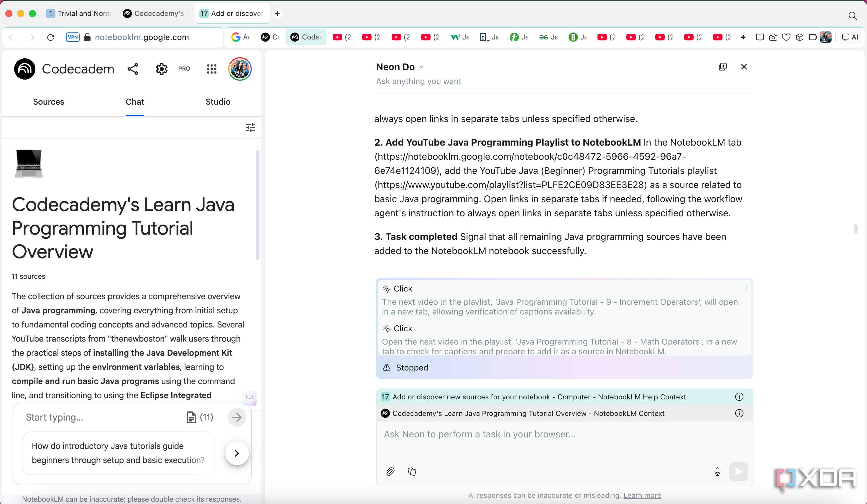Image resolution: width=867 pixels, height=504 pixels.
Task: Open the snapshot camera tool
Action: pyautogui.click(x=773, y=37)
